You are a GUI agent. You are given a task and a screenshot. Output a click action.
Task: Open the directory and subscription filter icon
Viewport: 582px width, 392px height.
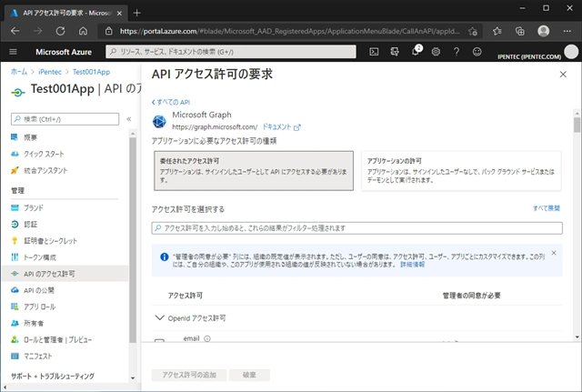point(395,52)
